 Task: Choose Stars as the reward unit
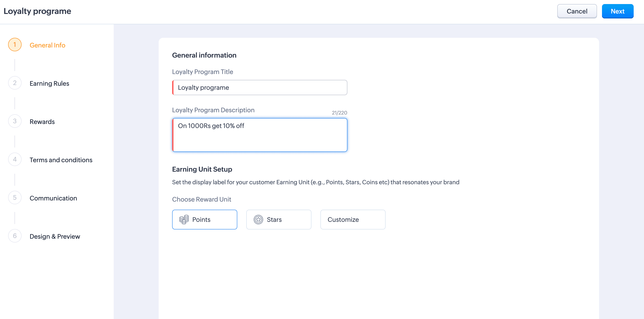click(x=278, y=219)
